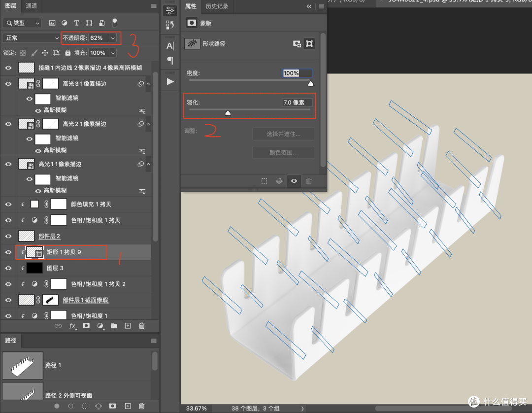
Task: Hide the 矩形 1 拷贝 9 layer
Action: click(8, 252)
